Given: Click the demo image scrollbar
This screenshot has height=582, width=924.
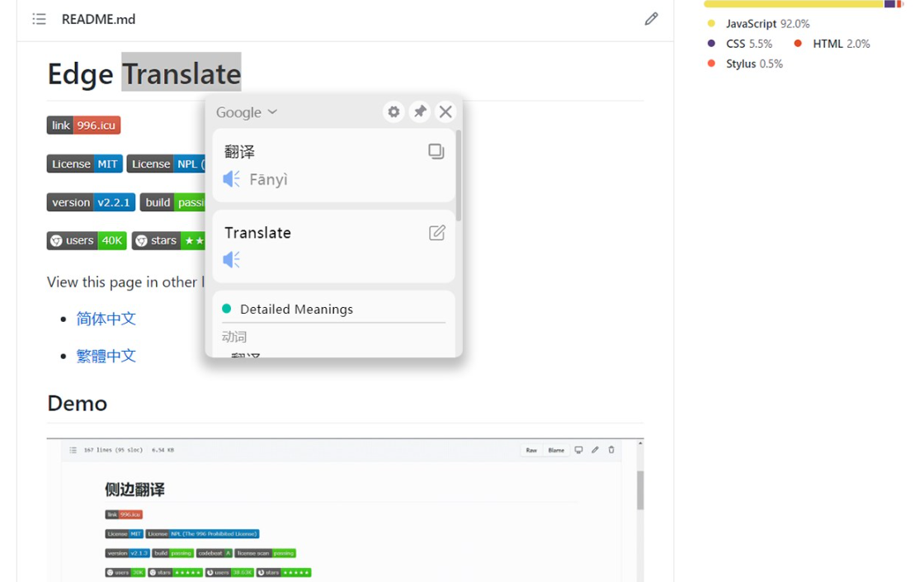Looking at the screenshot, I should coord(640,490).
